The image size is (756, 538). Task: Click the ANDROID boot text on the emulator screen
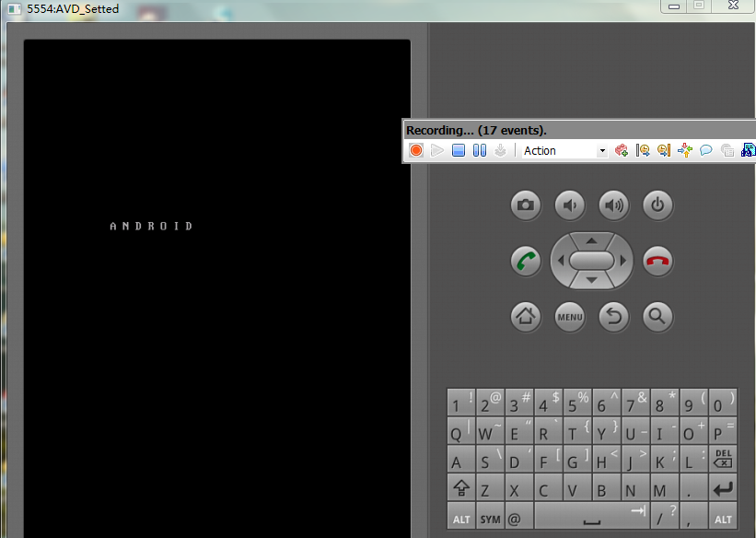[151, 226]
